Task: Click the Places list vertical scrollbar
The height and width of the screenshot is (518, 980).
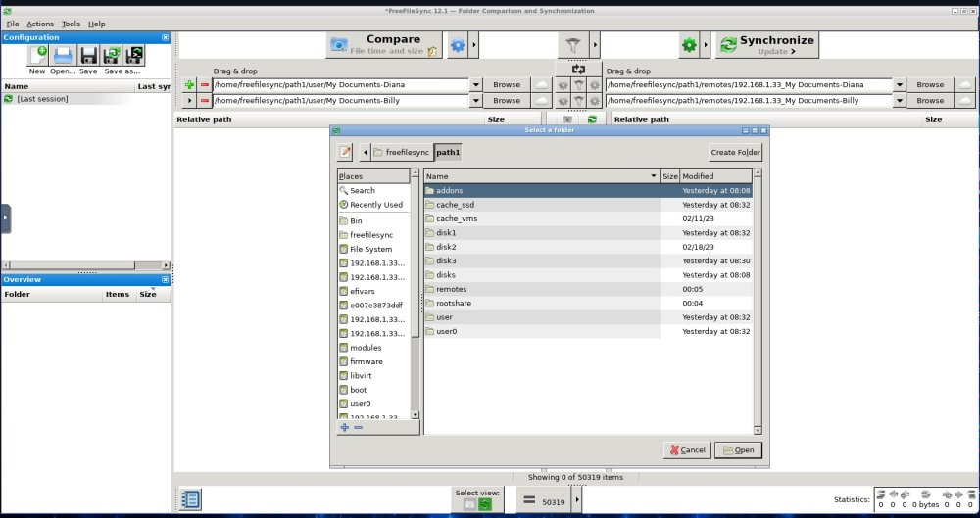Action: coord(415,295)
